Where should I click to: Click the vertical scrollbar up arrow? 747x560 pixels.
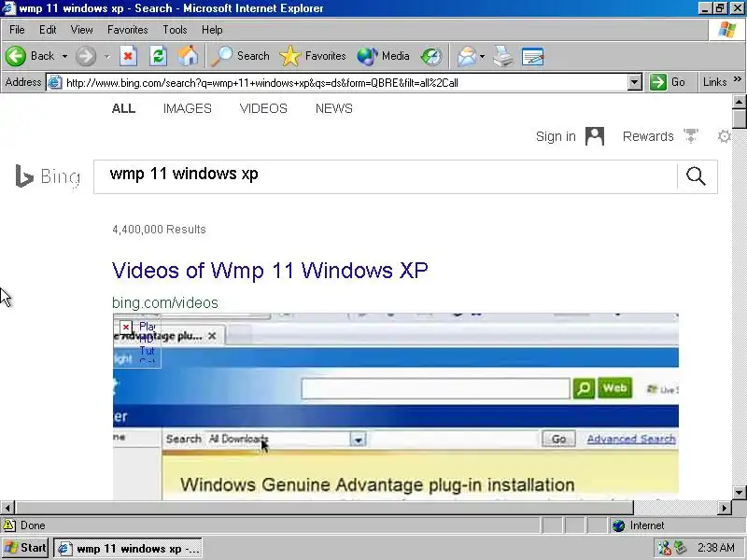point(740,102)
